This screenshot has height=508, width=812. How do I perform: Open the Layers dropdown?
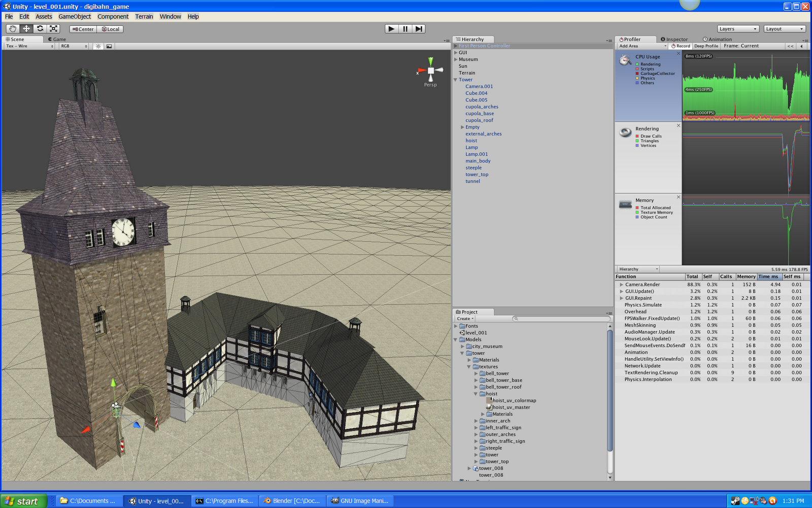click(738, 28)
